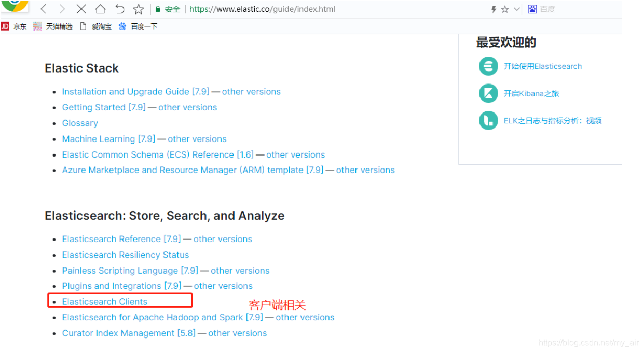
Task: Open the 京东 JD bookmark
Action: coord(14,26)
